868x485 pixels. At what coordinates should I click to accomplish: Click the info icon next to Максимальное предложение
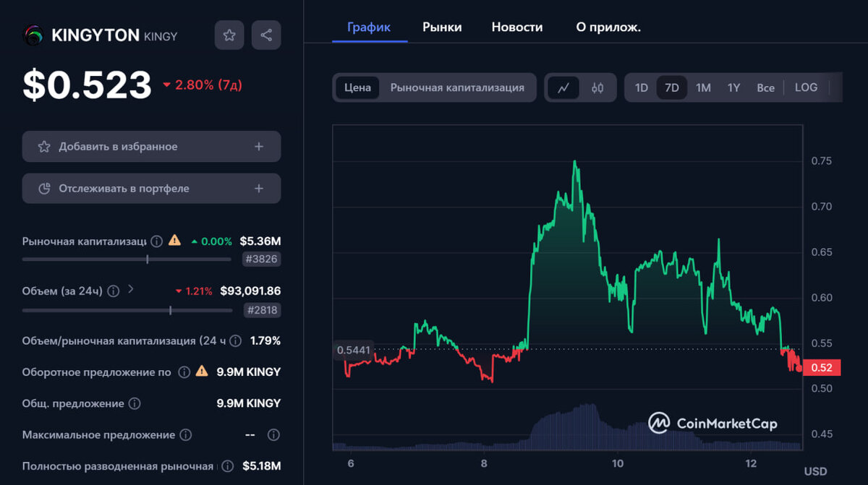(x=187, y=434)
